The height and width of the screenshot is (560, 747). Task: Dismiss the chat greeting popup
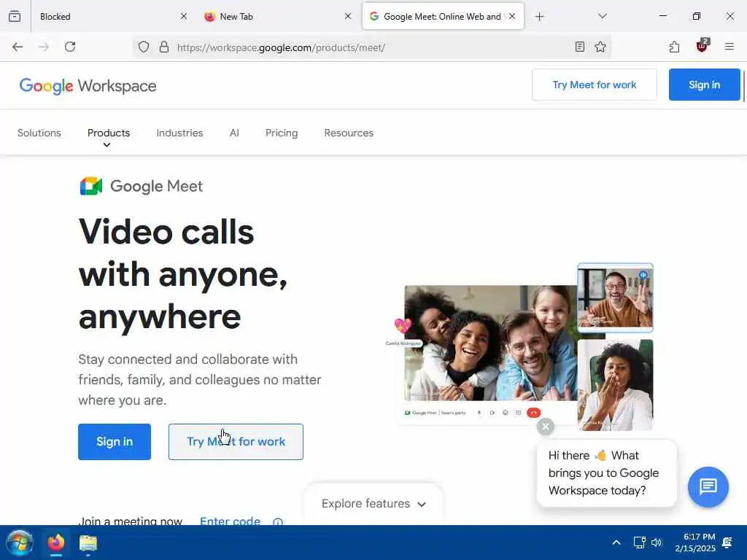(x=546, y=426)
